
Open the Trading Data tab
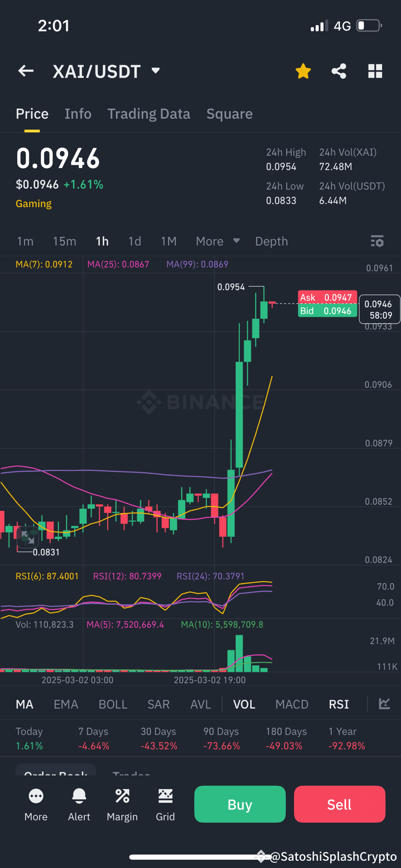click(x=149, y=114)
